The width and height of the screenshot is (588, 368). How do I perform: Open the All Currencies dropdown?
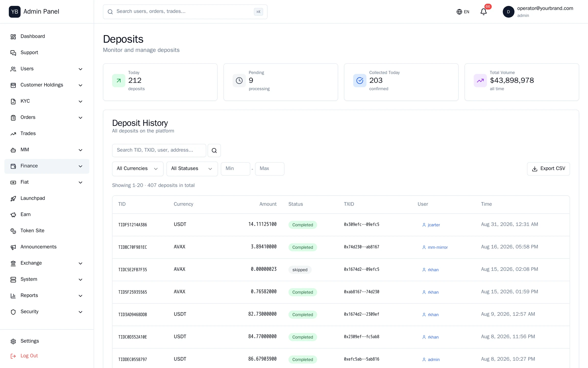tap(138, 169)
